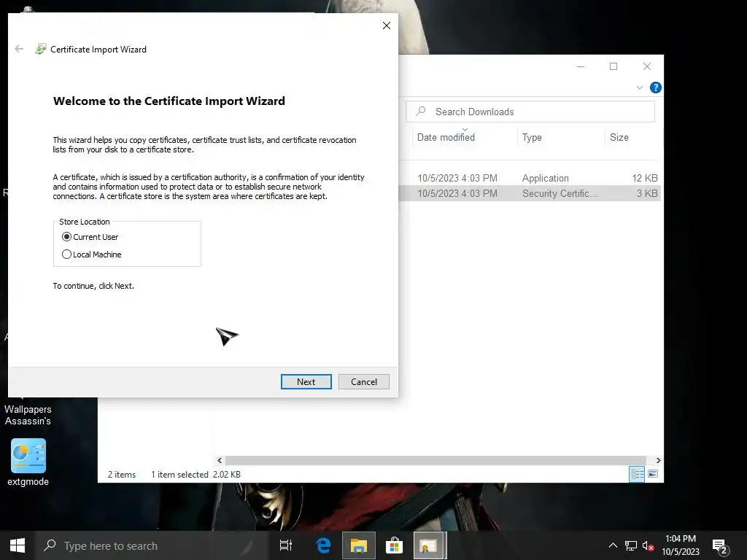
Task: Open Microsoft Store from the taskbar
Action: [x=394, y=545]
